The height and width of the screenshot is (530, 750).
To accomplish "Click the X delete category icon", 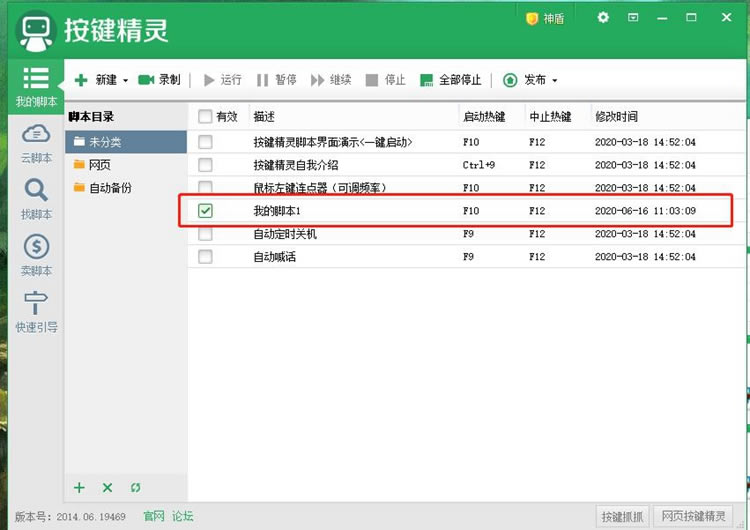I will pyautogui.click(x=107, y=488).
